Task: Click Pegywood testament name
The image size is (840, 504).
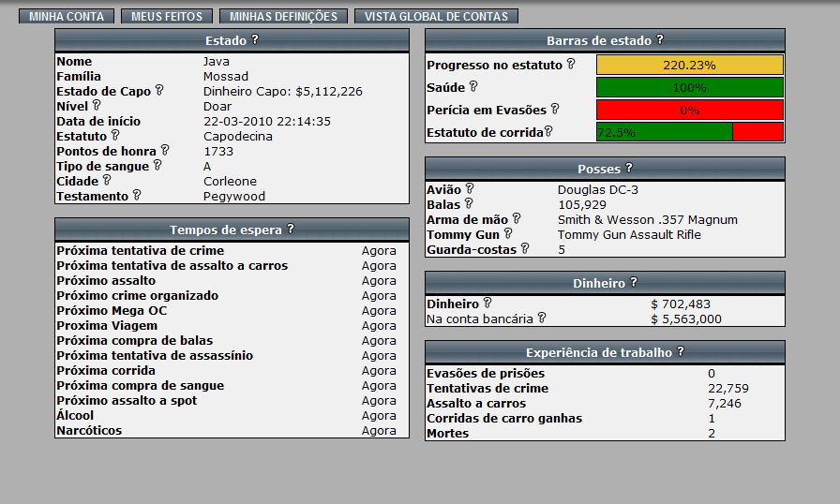Action: [x=234, y=197]
